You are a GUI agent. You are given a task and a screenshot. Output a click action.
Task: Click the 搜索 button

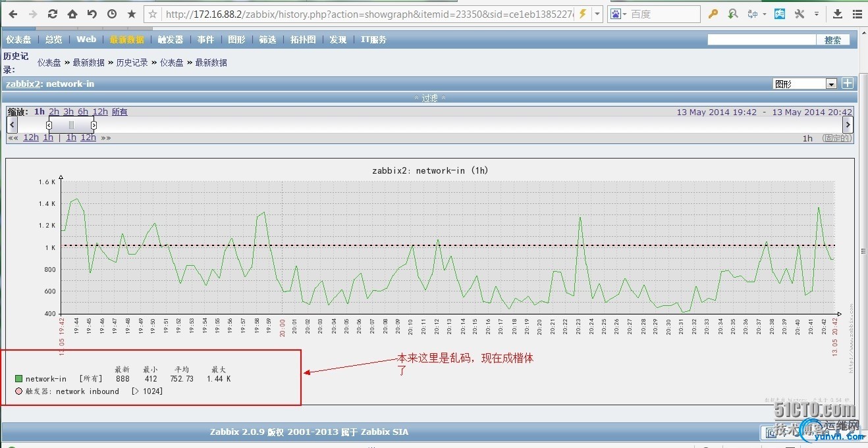point(833,40)
